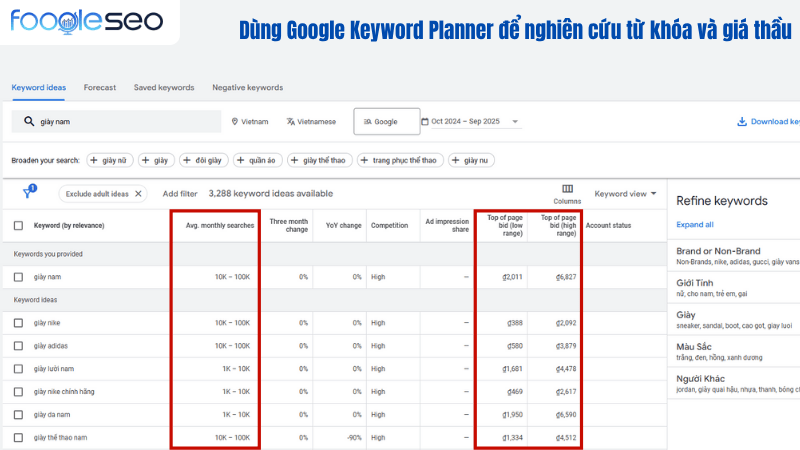Screen dimensions: 800x450
Task: Add the giày thể thao suggestion chip
Action: pos(319,160)
